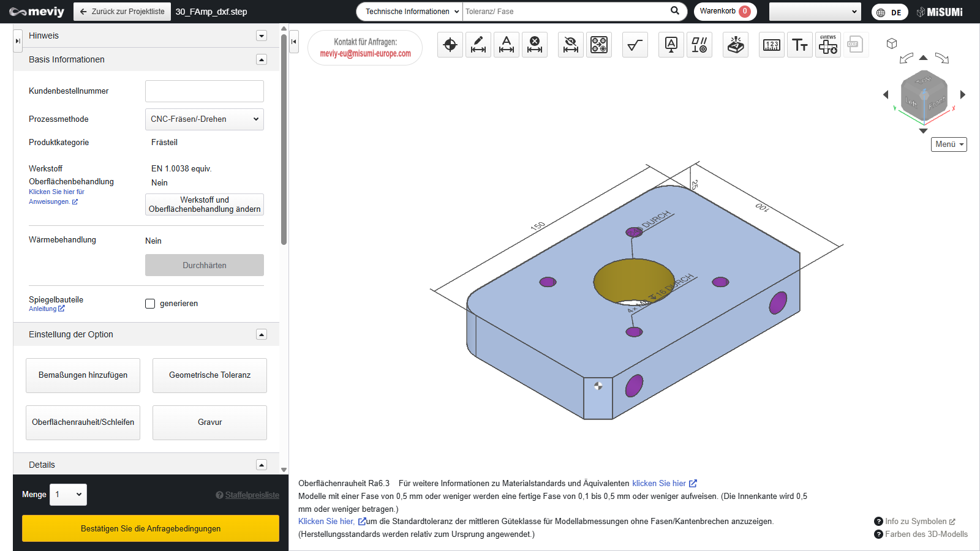Open the Menge quantity dropdown
Screen dimensions: 980x551
pos(69,495)
